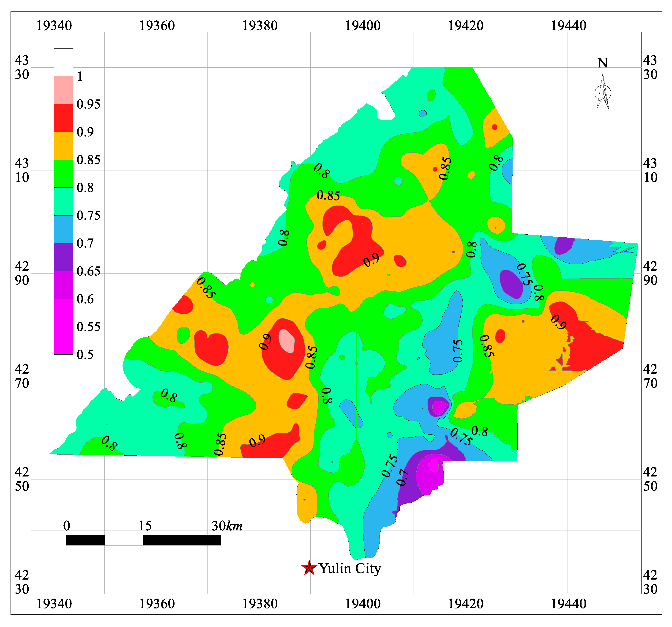Click the pink peak region inside red zone
The image size is (672, 627).
[x=287, y=341]
